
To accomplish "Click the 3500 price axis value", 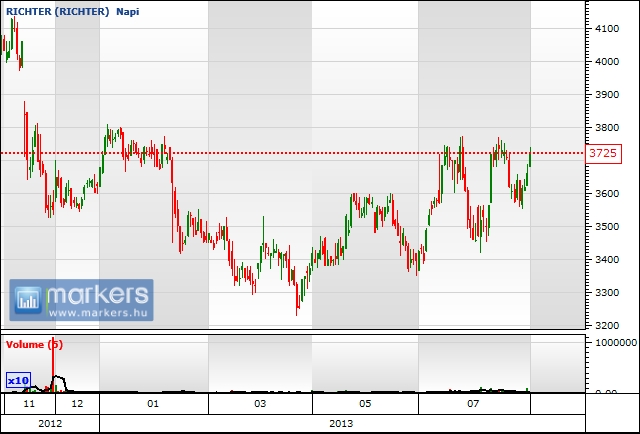I will (607, 226).
